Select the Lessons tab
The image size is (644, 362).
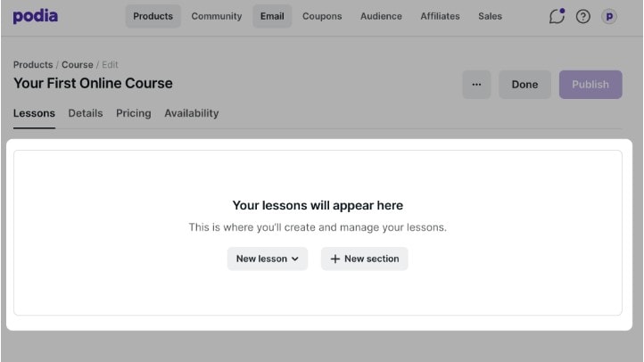pos(34,113)
